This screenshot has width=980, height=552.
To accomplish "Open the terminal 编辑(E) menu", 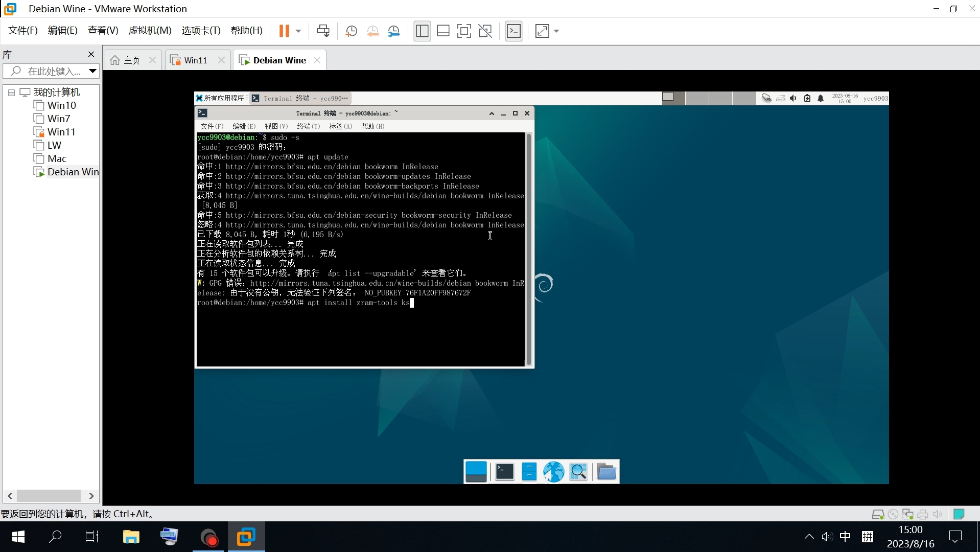I will (244, 126).
